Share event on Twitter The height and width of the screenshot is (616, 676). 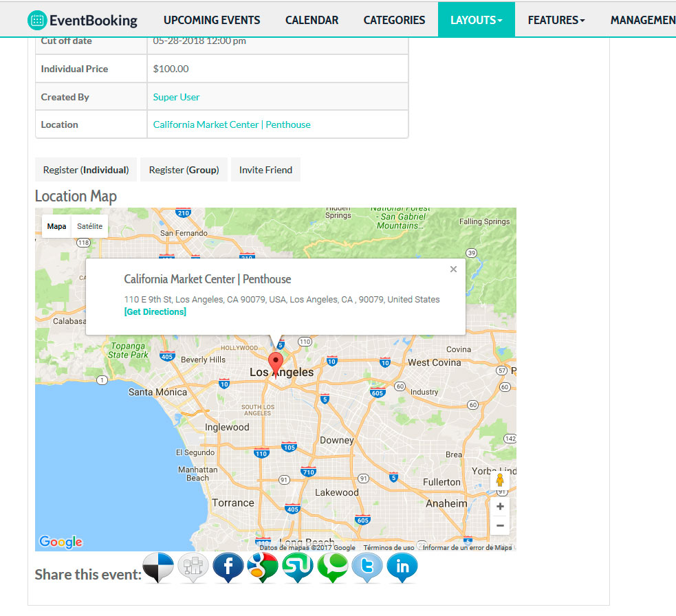coord(367,567)
